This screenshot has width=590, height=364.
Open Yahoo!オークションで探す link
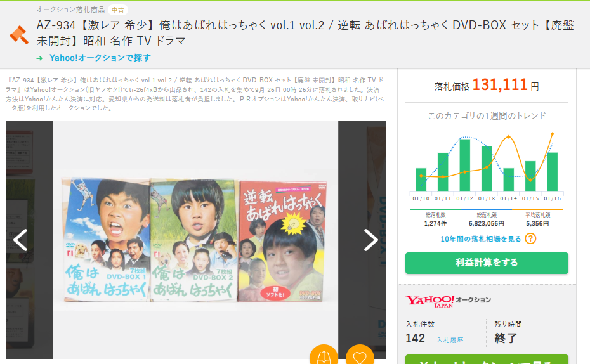click(x=100, y=58)
